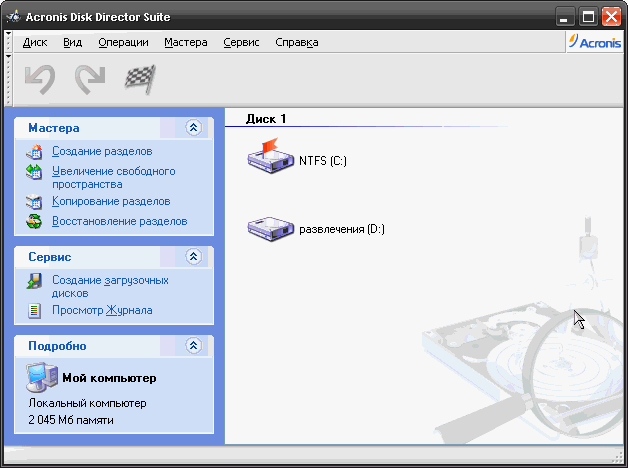Click the Redo arrow toolbar icon
The image size is (628, 468).
pos(90,79)
